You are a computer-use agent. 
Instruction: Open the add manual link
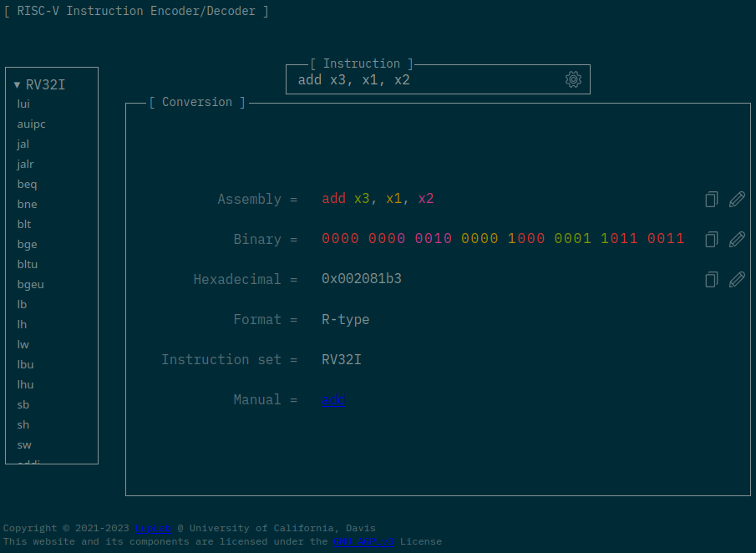[x=333, y=400]
